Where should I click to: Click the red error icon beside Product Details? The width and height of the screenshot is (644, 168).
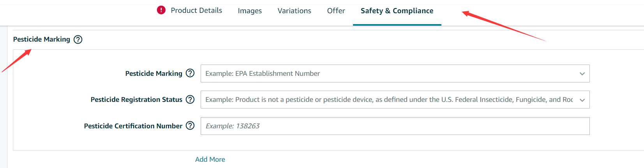(161, 10)
